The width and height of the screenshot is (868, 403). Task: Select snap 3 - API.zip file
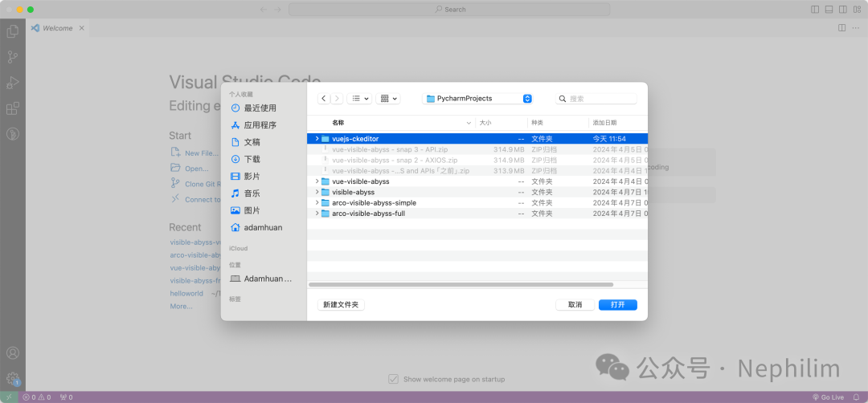pyautogui.click(x=477, y=149)
